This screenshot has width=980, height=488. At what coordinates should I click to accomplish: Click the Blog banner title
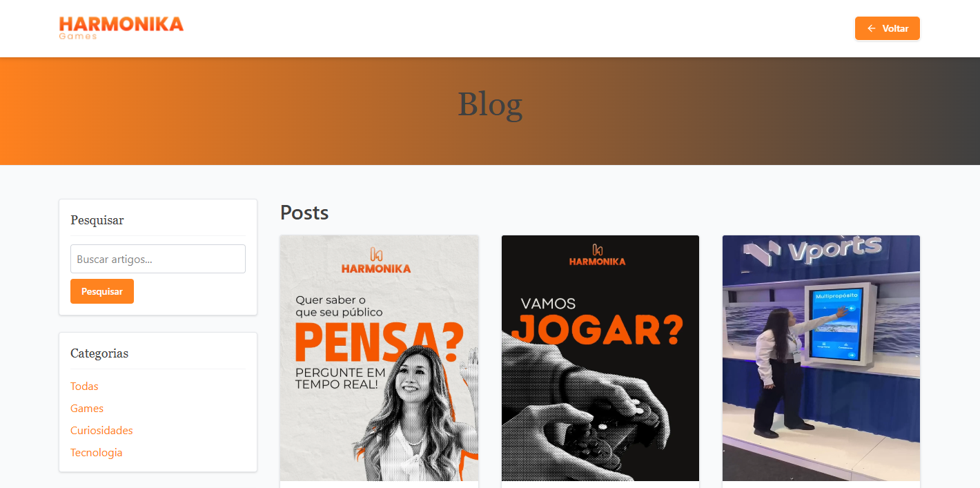pos(490,104)
